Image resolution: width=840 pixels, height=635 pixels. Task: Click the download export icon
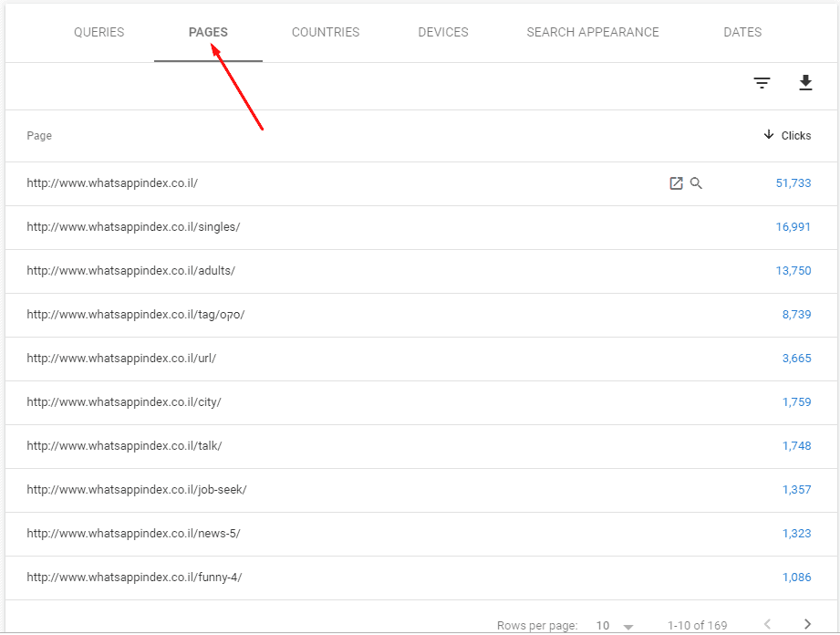[x=805, y=82]
